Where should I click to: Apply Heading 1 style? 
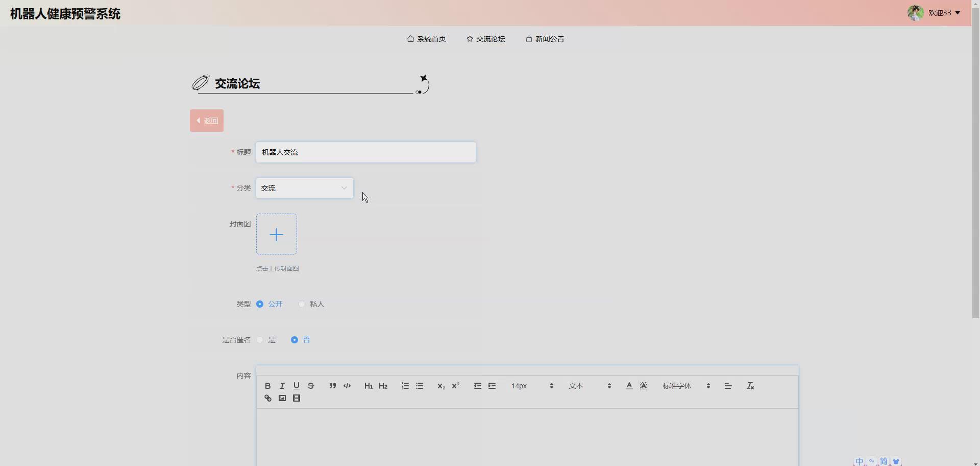369,386
